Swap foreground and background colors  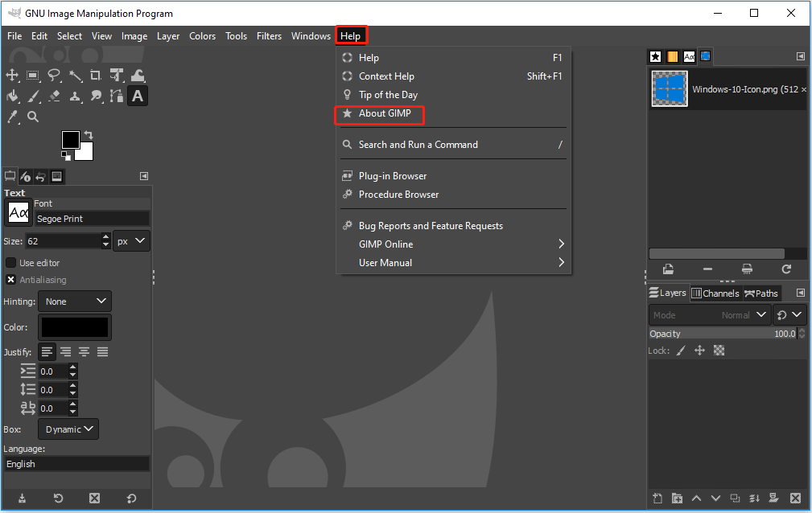coord(89,135)
